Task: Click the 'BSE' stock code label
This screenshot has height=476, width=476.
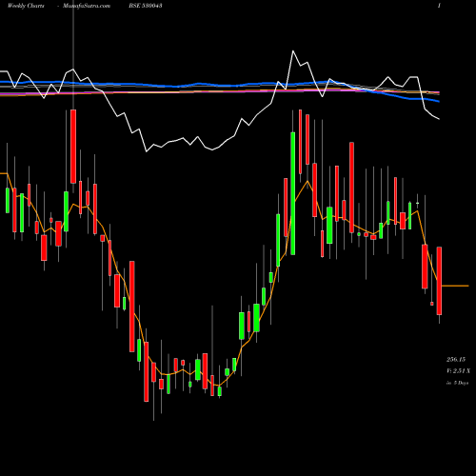Action: [146, 6]
